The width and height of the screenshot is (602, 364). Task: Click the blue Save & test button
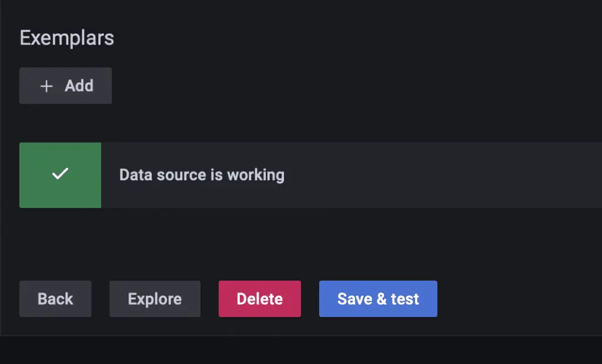pyautogui.click(x=378, y=299)
